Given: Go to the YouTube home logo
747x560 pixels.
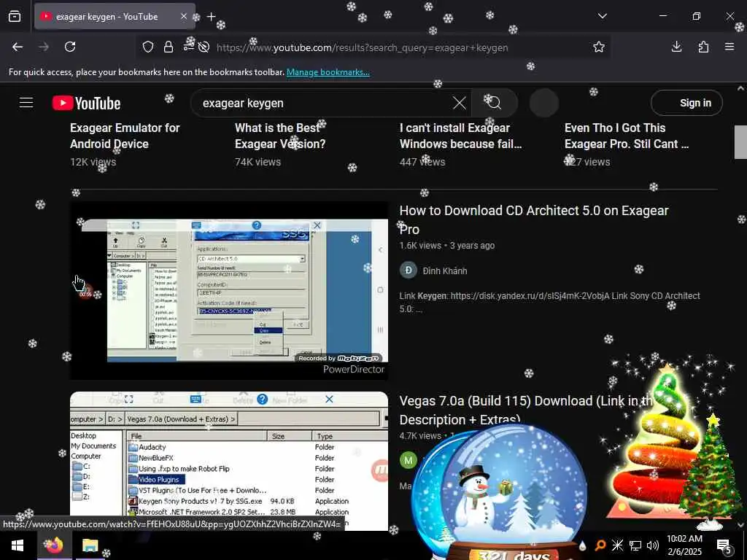Looking at the screenshot, I should tap(86, 103).
